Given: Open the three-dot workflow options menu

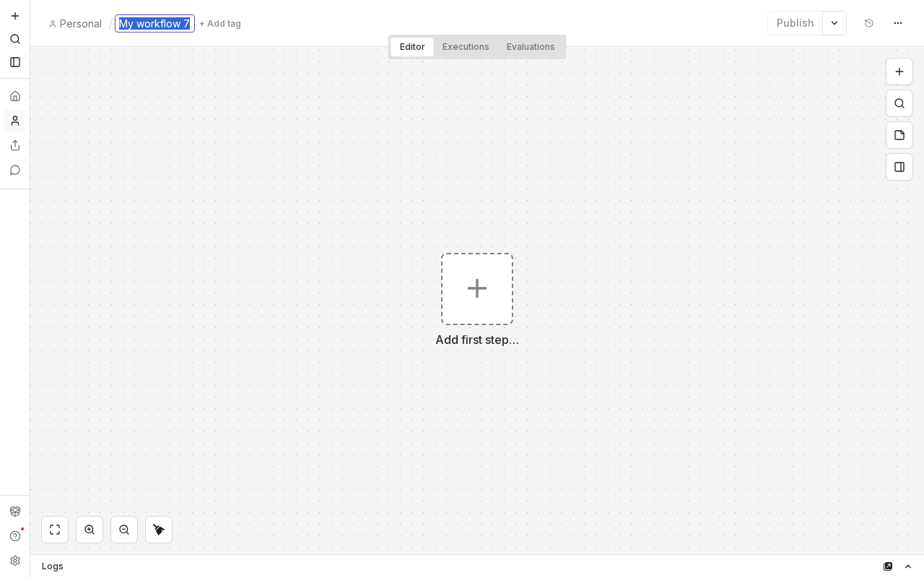Looking at the screenshot, I should 898,23.
